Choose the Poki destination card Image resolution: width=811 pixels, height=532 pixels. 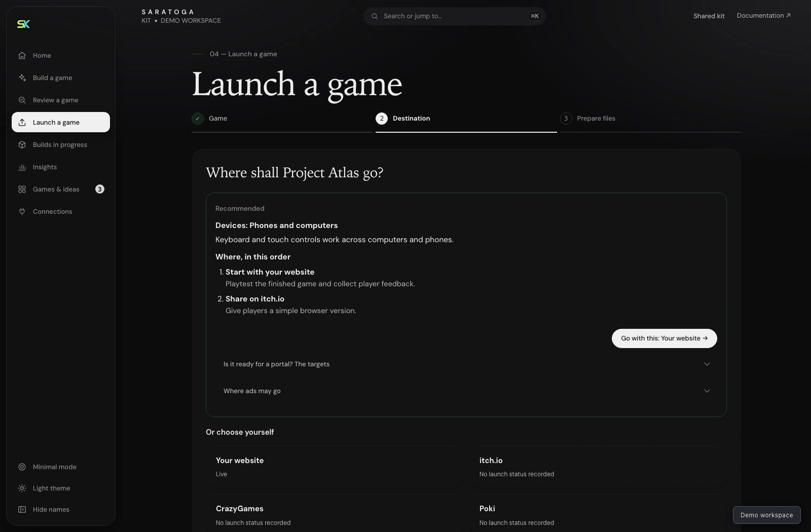click(598, 513)
